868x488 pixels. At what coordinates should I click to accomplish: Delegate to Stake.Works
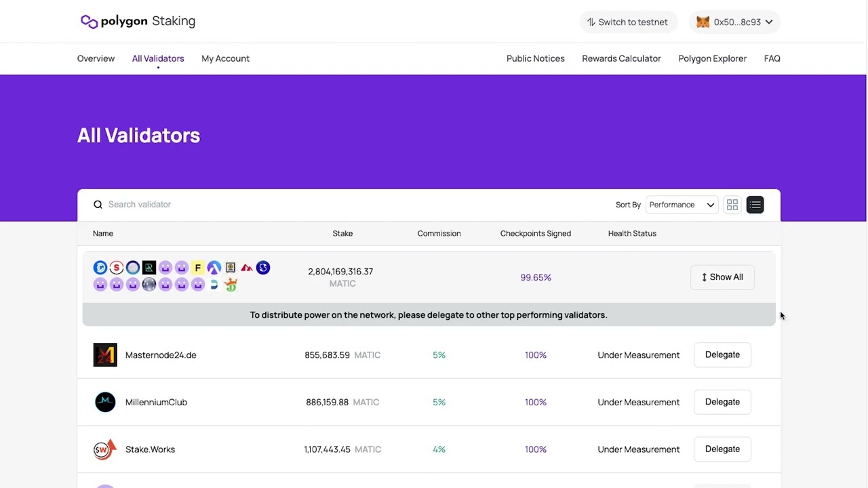[722, 449]
